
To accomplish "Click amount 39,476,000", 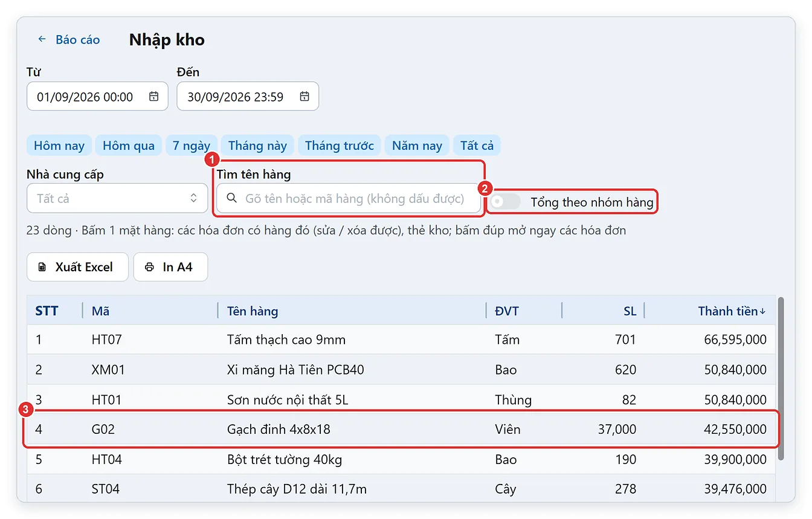I will click(735, 489).
